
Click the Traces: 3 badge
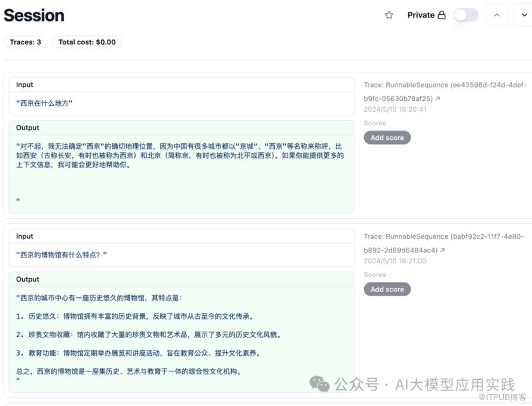26,42
